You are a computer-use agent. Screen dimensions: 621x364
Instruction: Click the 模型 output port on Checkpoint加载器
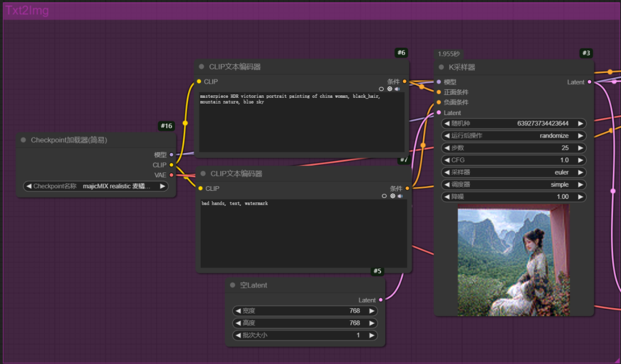click(171, 155)
